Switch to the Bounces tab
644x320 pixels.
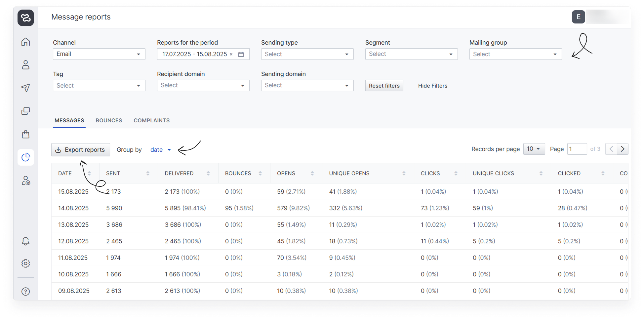pos(109,121)
